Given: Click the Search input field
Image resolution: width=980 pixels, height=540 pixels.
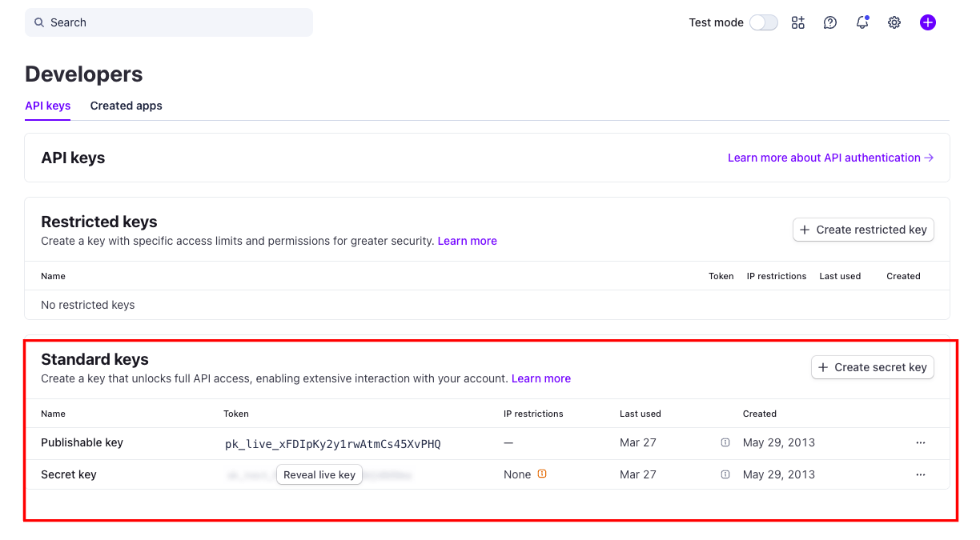Looking at the screenshot, I should point(168,22).
